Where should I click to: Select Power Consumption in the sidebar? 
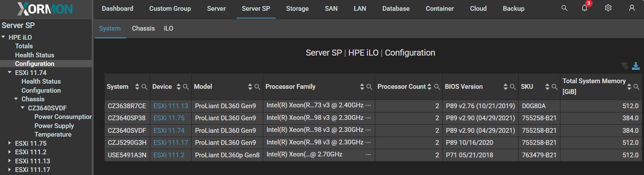click(63, 117)
